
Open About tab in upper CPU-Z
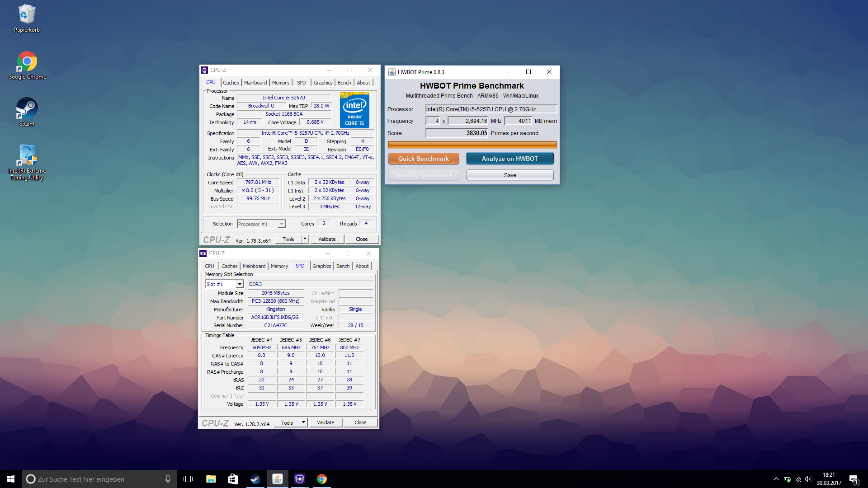tap(363, 83)
